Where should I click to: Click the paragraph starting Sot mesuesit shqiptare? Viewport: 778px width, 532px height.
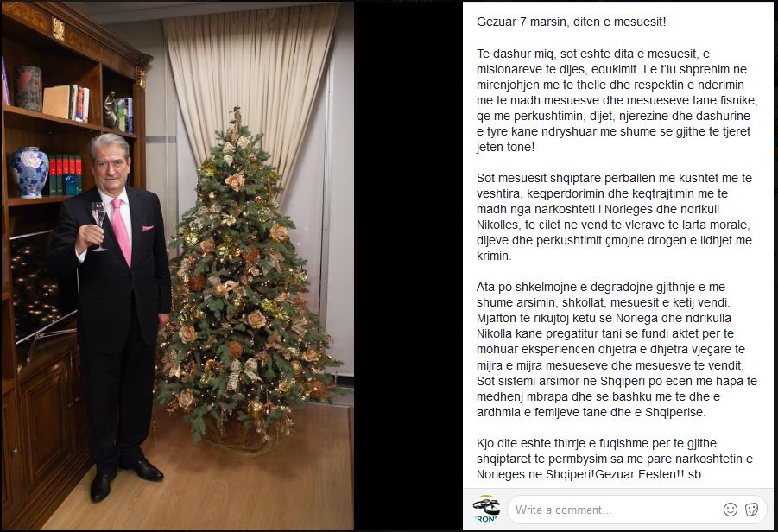point(614,217)
